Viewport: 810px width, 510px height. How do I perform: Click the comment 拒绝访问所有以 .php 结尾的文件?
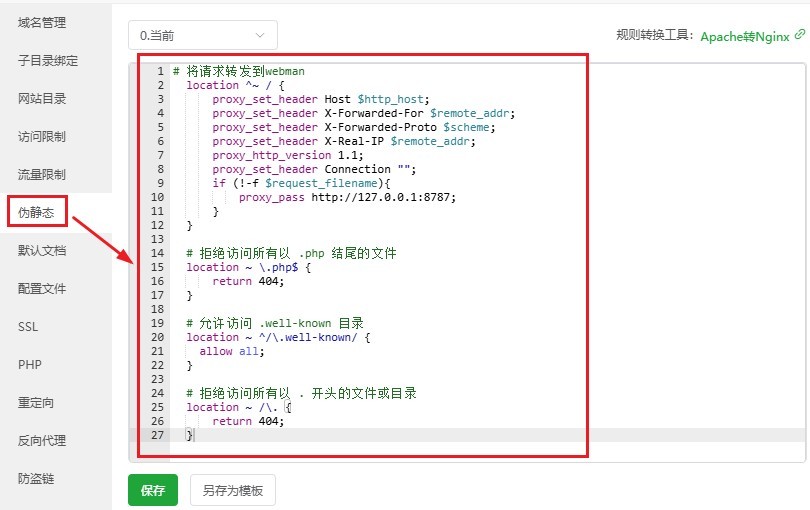tap(291, 253)
